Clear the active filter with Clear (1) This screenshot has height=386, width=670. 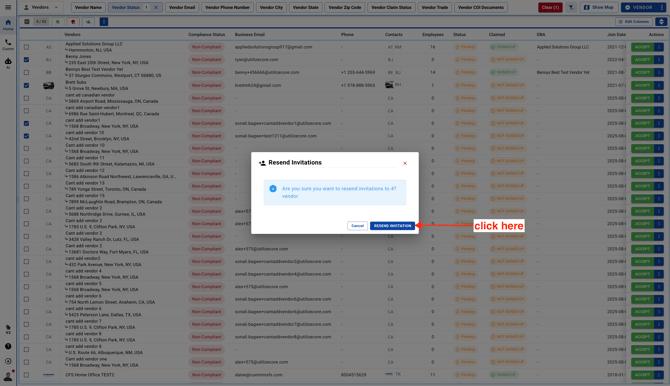550,7
